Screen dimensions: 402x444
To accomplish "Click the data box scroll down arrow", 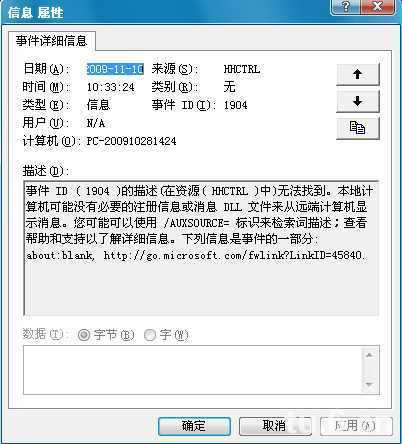I will [369, 385].
